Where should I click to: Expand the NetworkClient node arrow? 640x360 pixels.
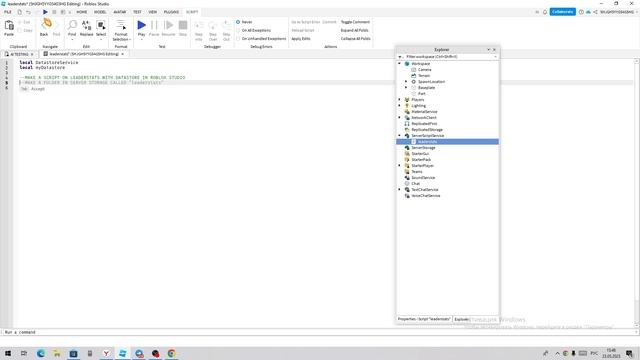pos(400,118)
